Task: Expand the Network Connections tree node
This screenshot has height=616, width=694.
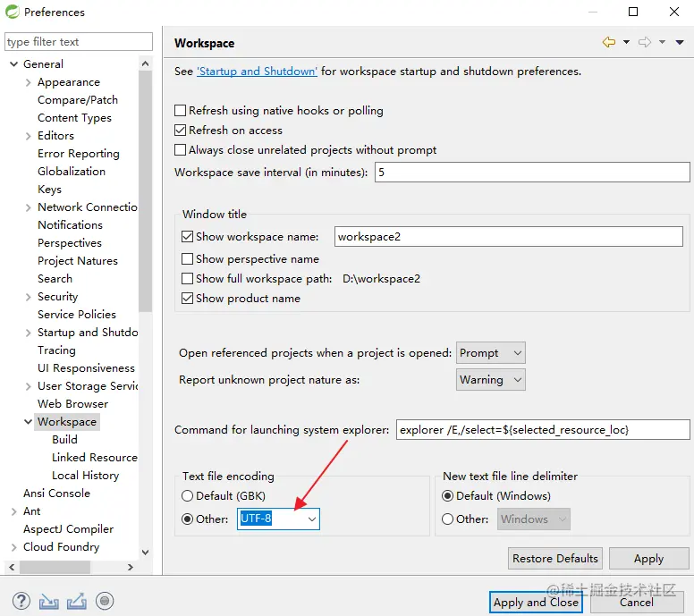Action: (x=29, y=207)
